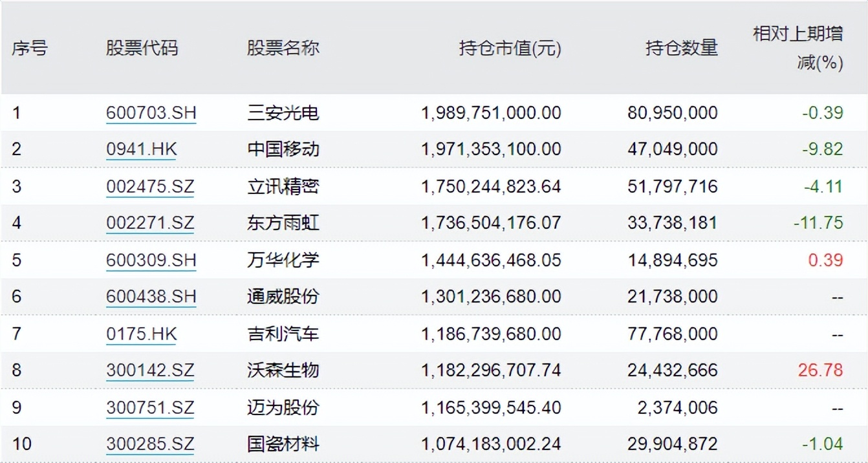Click market value 1,074,183,002.24
The image size is (868, 463).
point(492,444)
